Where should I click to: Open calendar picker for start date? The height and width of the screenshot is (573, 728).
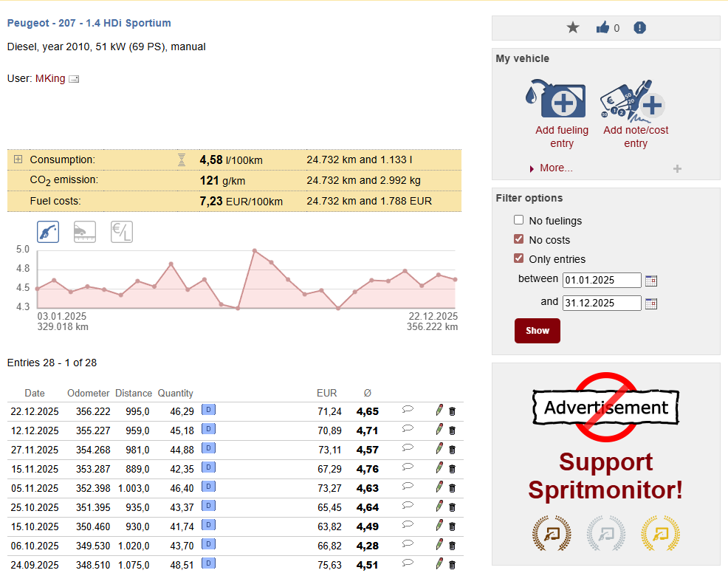point(651,281)
